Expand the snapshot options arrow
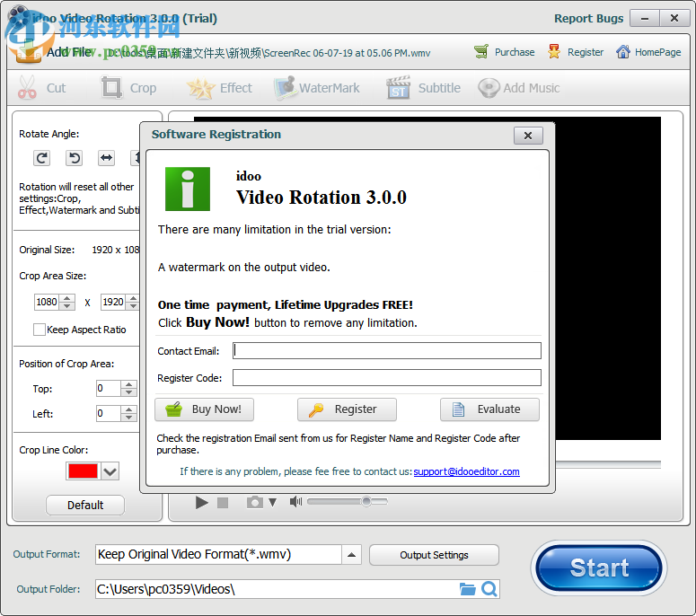Image resolution: width=696 pixels, height=616 pixels. (x=272, y=502)
